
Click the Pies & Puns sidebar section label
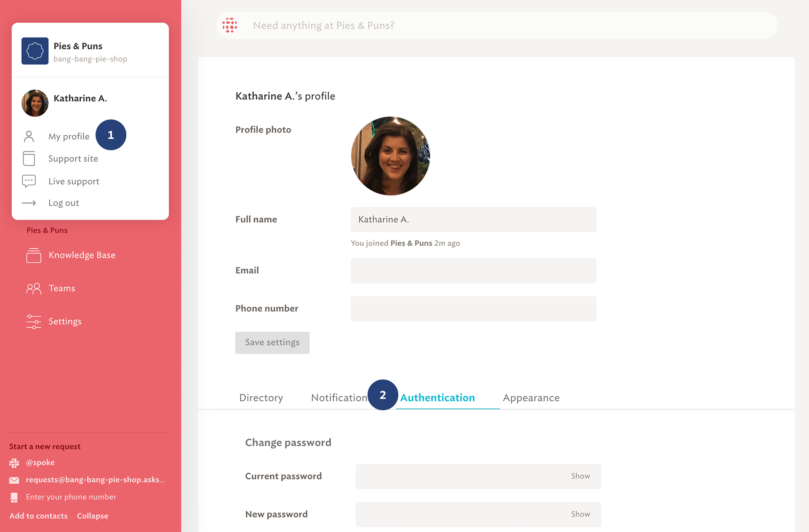47,230
